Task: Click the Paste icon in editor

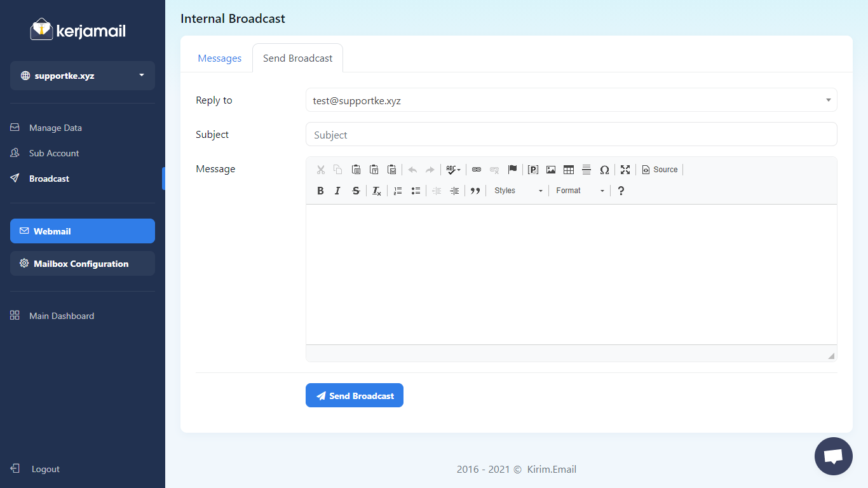Action: (356, 170)
